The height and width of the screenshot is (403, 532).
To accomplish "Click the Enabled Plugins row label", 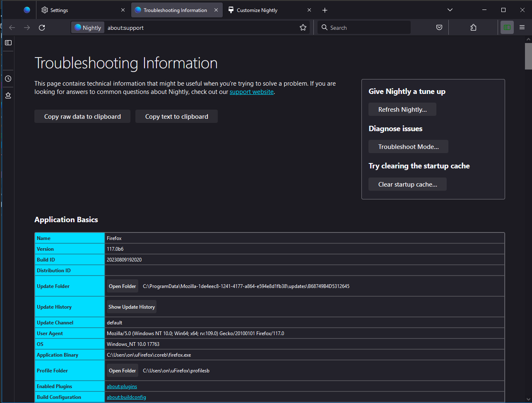I will tap(55, 386).
